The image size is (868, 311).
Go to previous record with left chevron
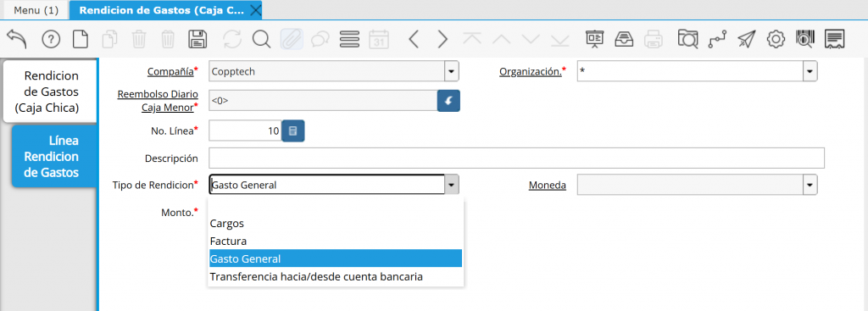413,39
